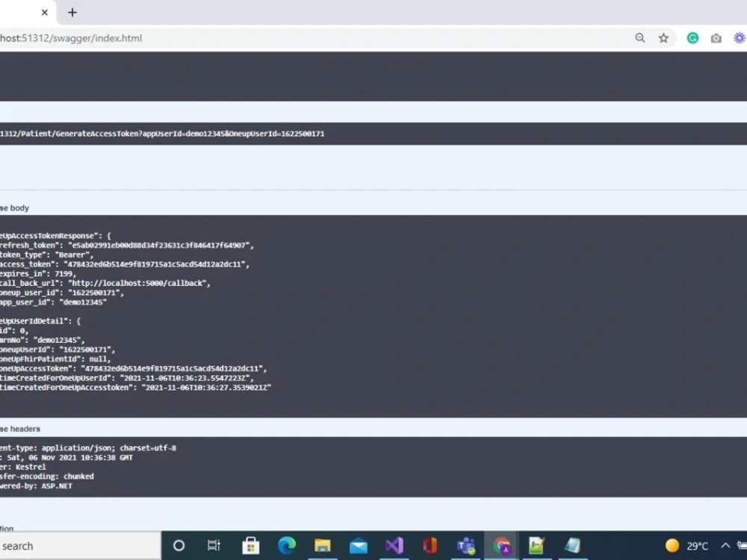
Task: Launch Microsoft Teams from the taskbar
Action: tap(466, 545)
